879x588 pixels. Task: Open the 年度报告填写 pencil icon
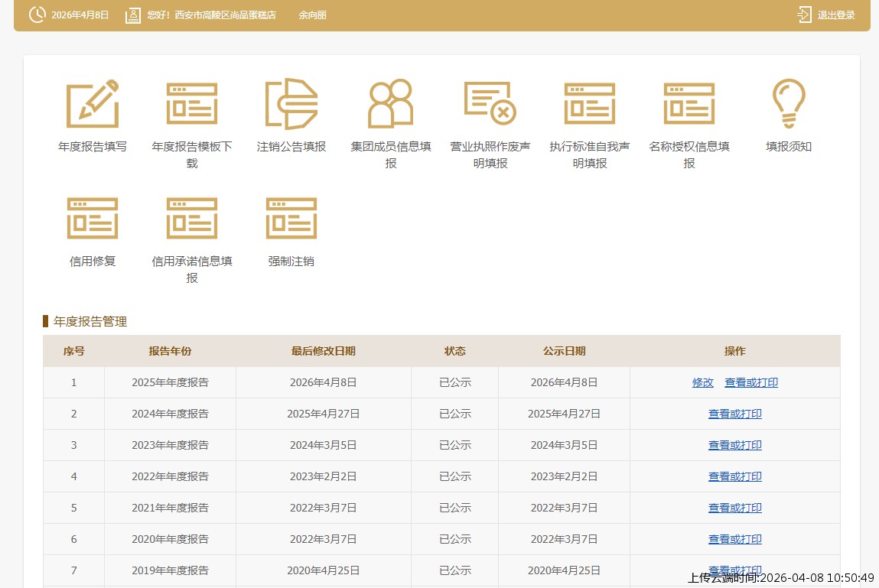click(93, 104)
